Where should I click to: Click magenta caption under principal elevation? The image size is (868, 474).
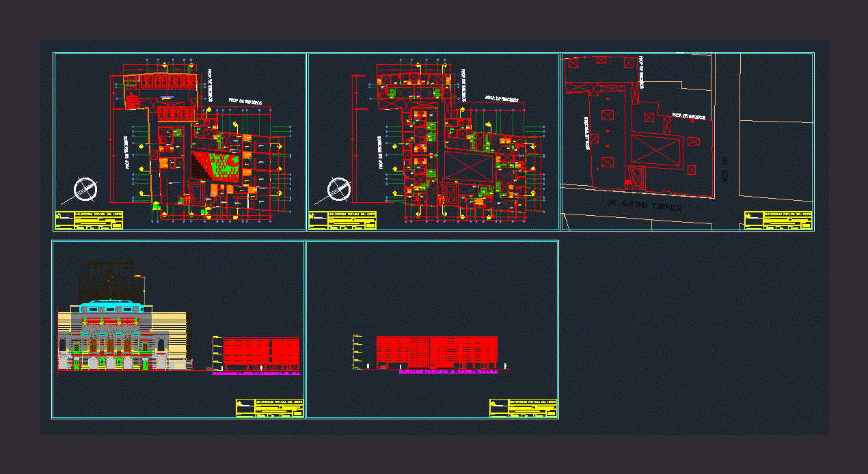coord(448,373)
